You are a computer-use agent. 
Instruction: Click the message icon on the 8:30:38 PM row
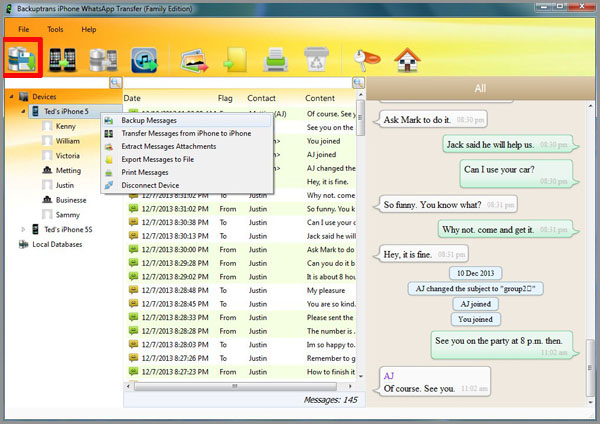pyautogui.click(x=133, y=222)
